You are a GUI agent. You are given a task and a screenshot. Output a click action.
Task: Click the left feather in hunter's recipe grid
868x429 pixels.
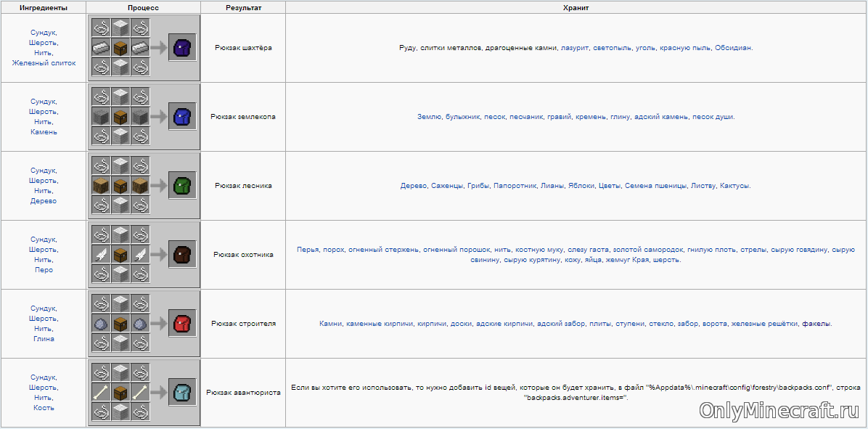click(101, 255)
